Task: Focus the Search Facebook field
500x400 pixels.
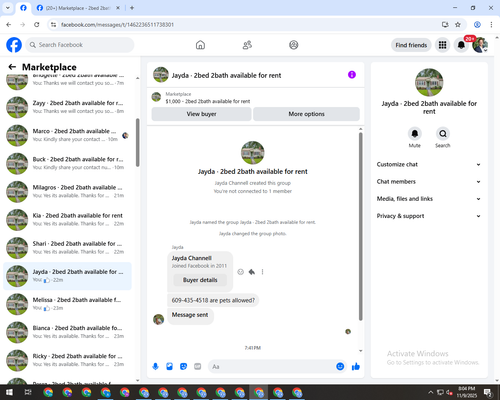Action: coord(80,45)
